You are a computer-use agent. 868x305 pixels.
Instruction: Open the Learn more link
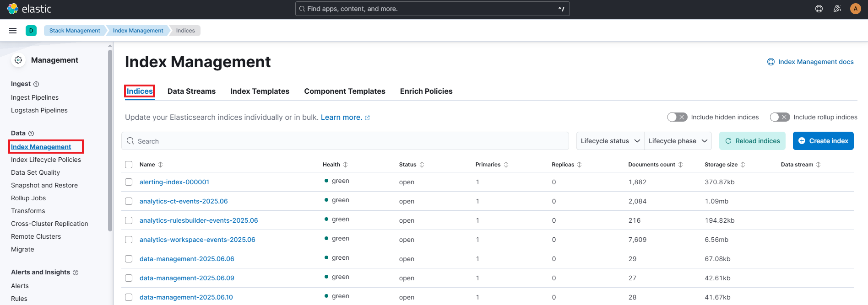click(342, 118)
